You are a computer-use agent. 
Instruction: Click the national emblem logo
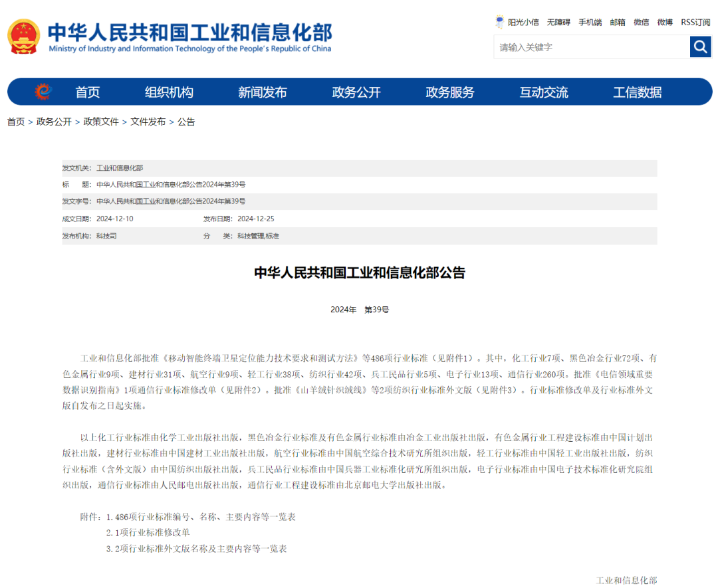(x=24, y=37)
